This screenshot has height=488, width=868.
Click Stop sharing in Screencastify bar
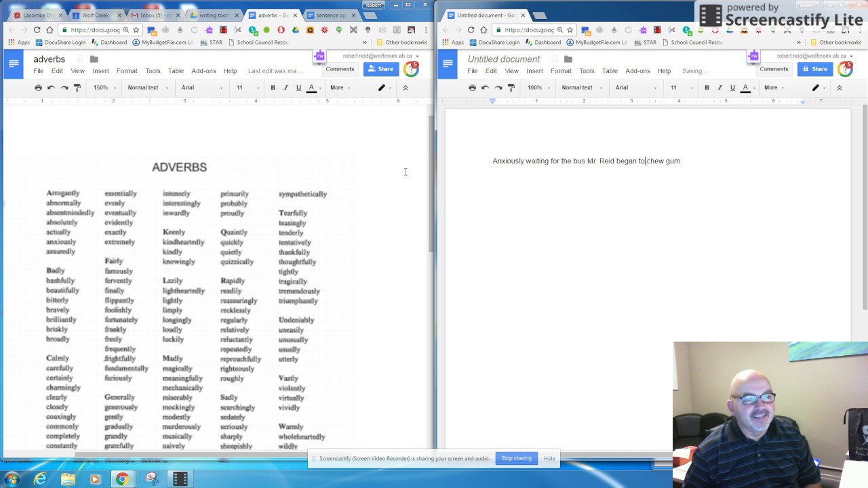[516, 458]
